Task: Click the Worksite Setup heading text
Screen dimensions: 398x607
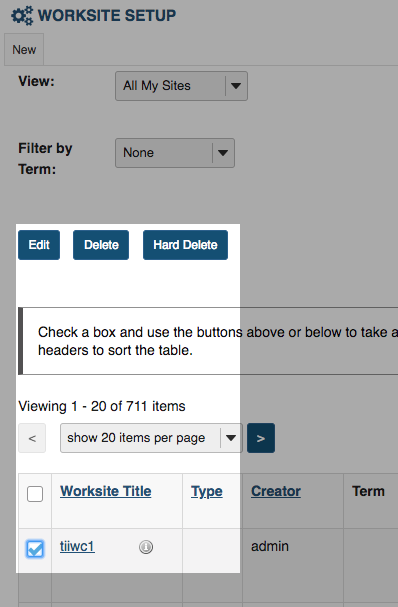Action: coord(107,15)
